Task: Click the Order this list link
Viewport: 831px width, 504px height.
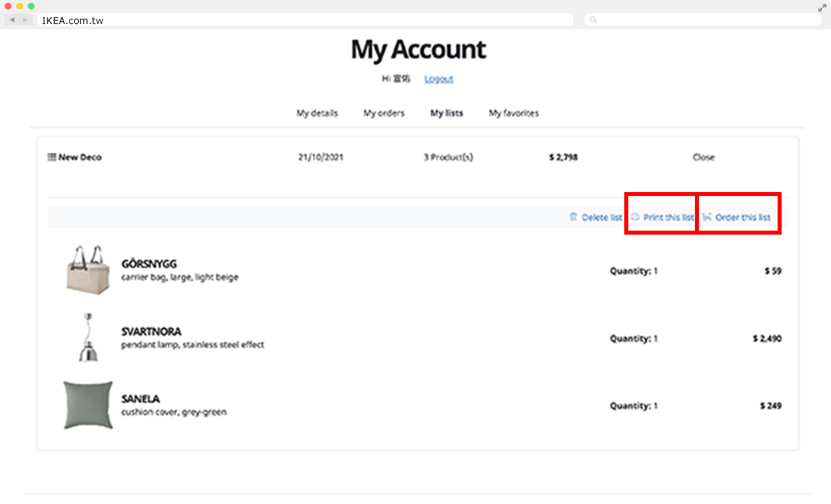Action: click(x=742, y=217)
